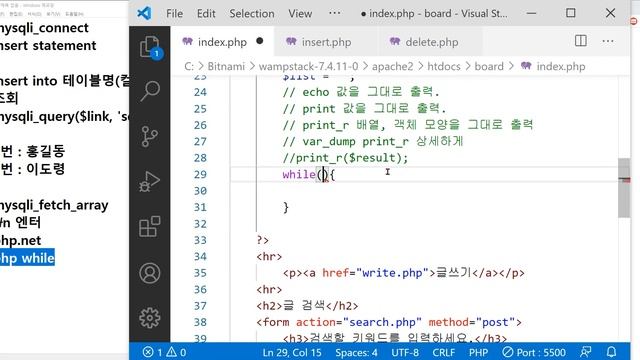Image resolution: width=640 pixels, height=360 pixels.
Task: Click the errors and warnings status indicator
Action: (x=164, y=352)
